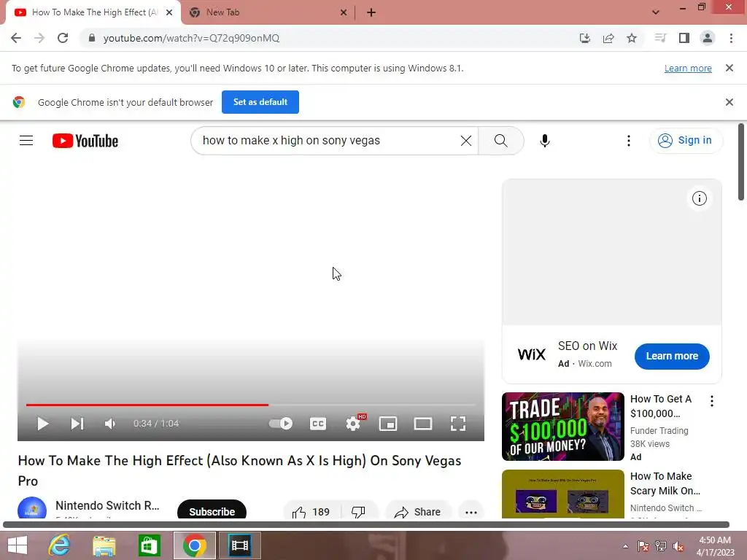Viewport: 747px width, 560px height.
Task: Open a new browser tab
Action: click(371, 12)
